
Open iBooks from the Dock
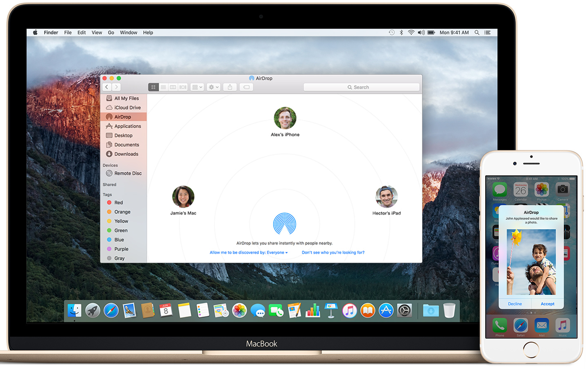click(x=368, y=311)
